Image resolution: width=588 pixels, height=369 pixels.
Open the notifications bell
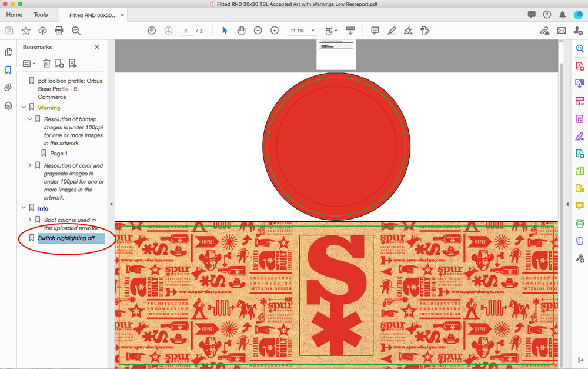(x=563, y=15)
